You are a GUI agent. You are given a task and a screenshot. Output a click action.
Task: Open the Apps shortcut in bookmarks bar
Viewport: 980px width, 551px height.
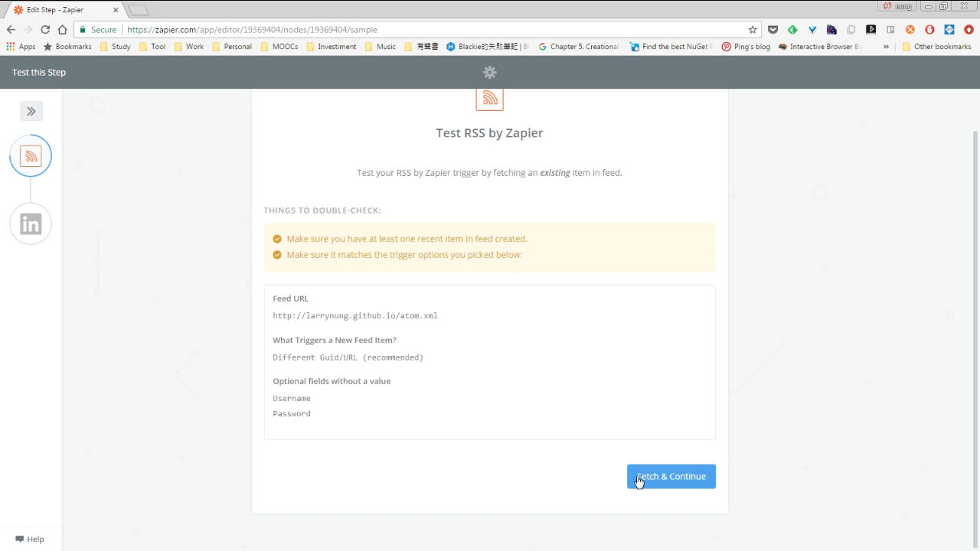pos(21,46)
